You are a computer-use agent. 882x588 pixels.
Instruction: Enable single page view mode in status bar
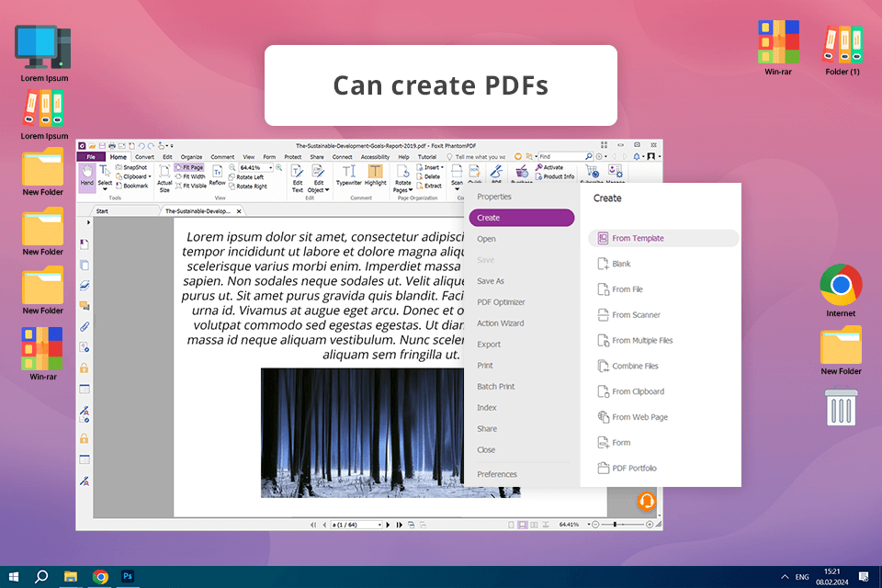(x=511, y=525)
